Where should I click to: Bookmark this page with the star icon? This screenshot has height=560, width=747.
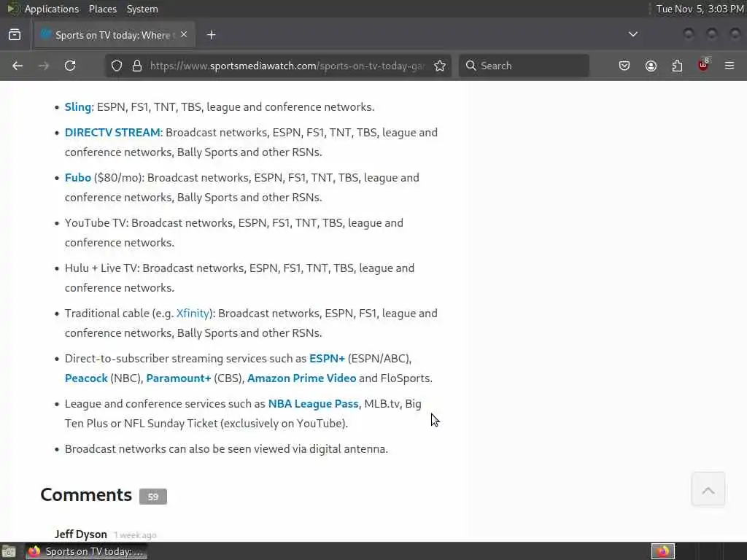point(440,66)
